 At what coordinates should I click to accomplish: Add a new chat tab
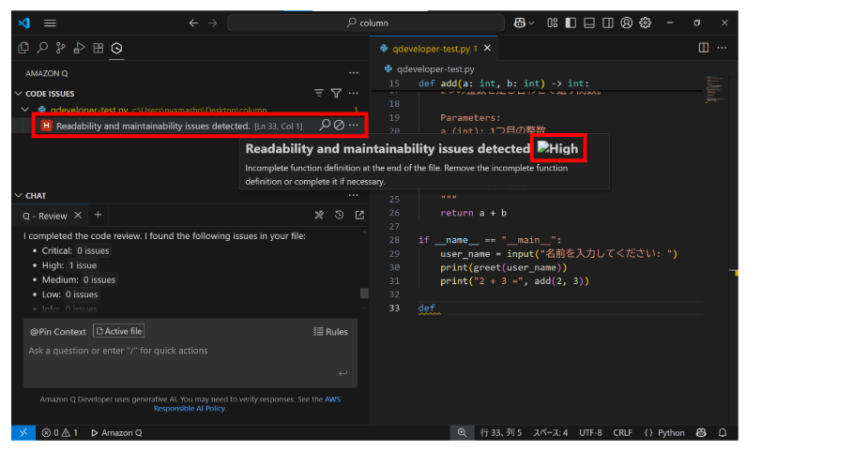tap(98, 215)
